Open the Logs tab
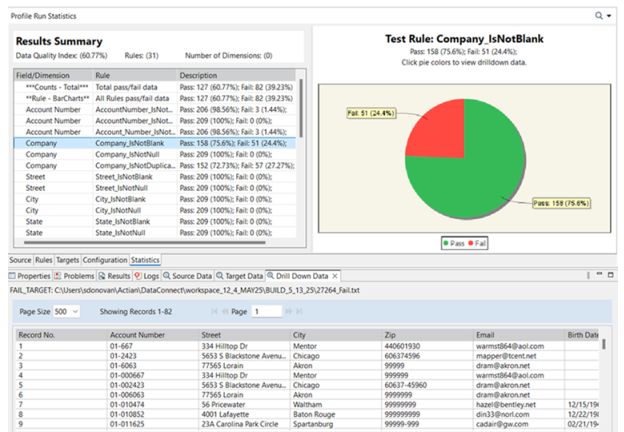The width and height of the screenshot is (624, 432). click(x=145, y=275)
